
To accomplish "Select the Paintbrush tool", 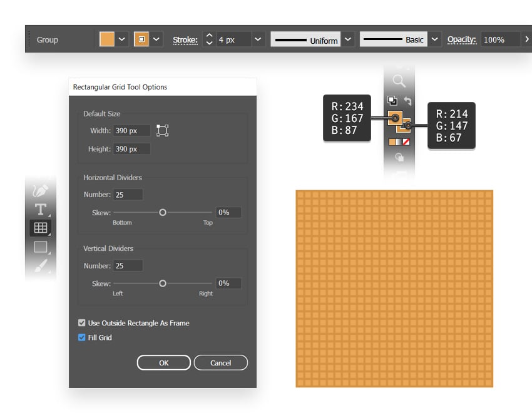I will 41,266.
